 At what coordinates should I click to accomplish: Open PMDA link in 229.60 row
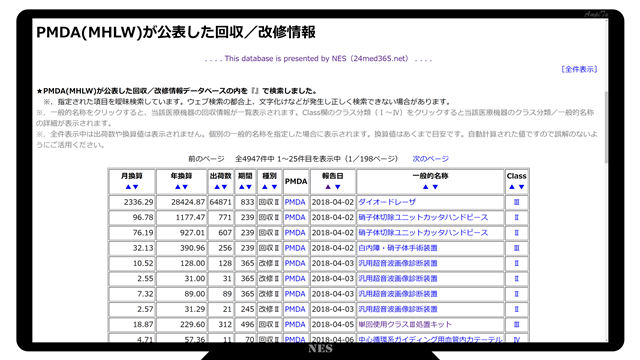[295, 324]
